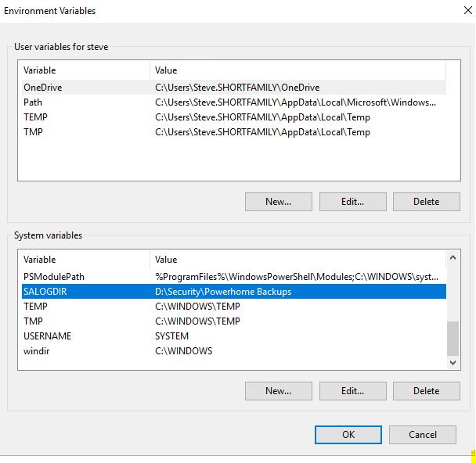Select the system USERNAME variable row
Screen dimensions: 476x463
coord(234,336)
